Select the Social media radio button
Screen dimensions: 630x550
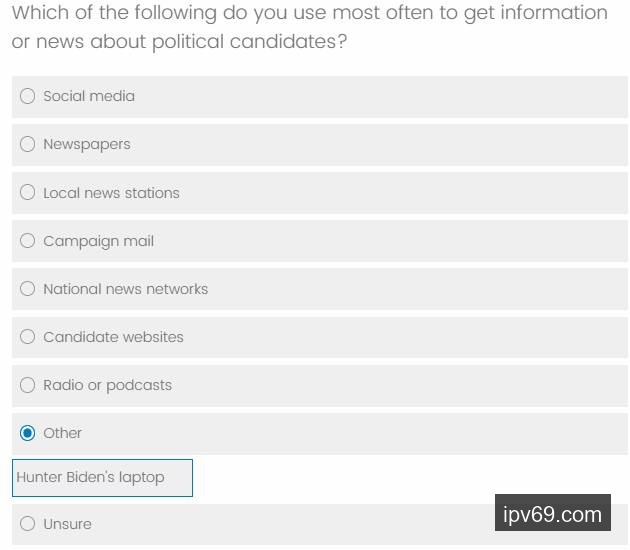(28, 96)
